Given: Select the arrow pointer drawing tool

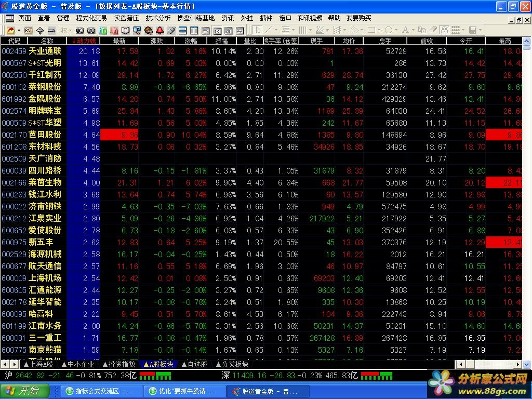Looking at the screenshot, I should [x=258, y=31].
